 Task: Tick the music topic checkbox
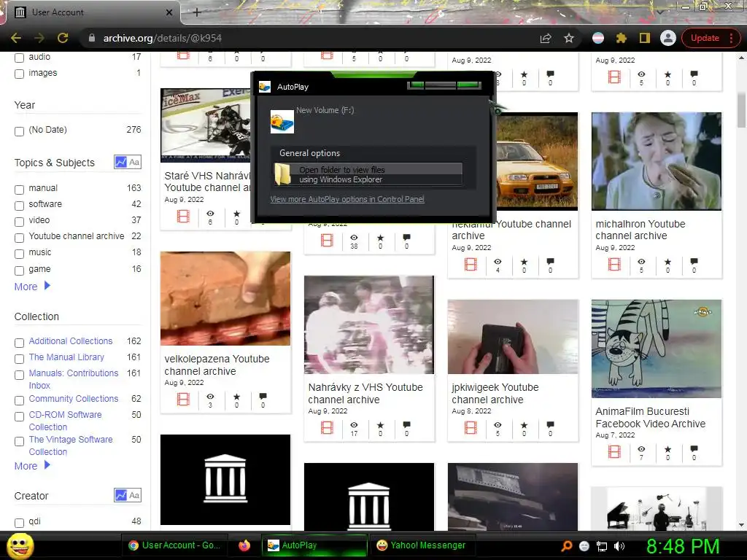(19, 253)
